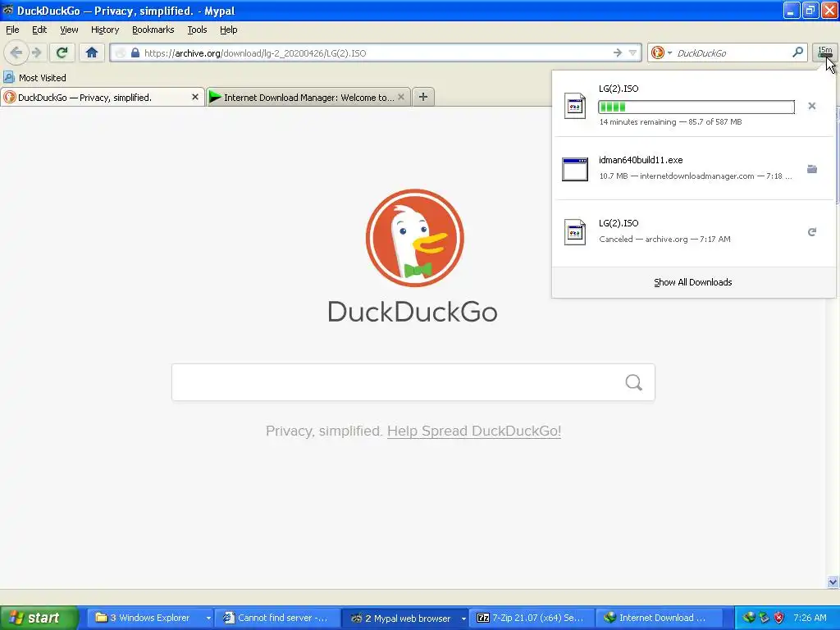Click the Mypal raccoon icon in title bar
Screen dimensions: 840x630
(7, 10)
